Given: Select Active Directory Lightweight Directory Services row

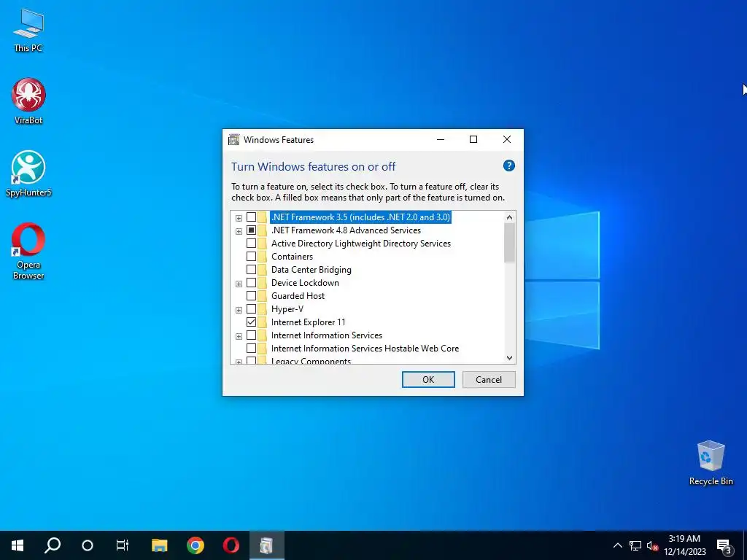Looking at the screenshot, I should [360, 244].
